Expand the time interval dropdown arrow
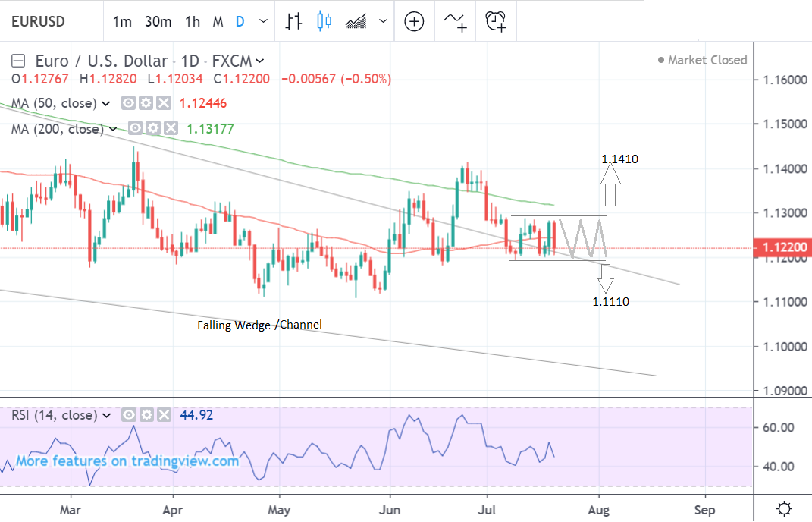The width and height of the screenshot is (812, 522). (262, 21)
